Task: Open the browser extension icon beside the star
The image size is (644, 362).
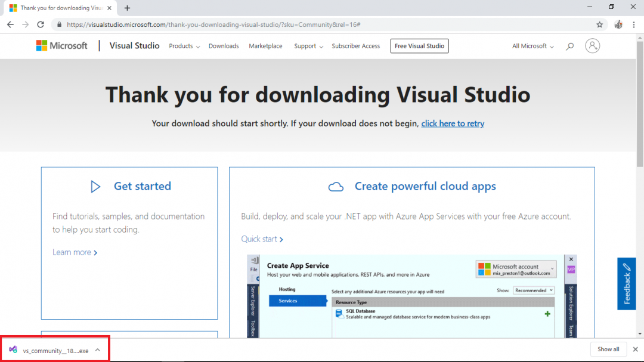Action: coord(618,24)
